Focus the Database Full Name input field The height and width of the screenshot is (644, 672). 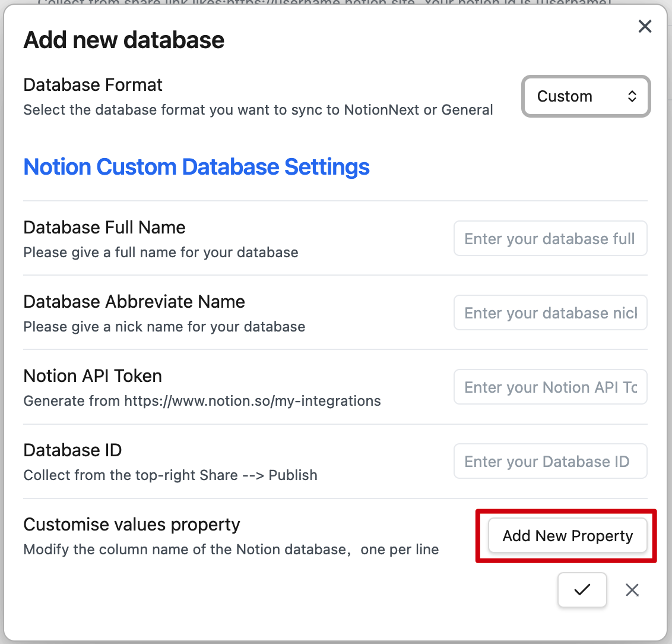[550, 239]
